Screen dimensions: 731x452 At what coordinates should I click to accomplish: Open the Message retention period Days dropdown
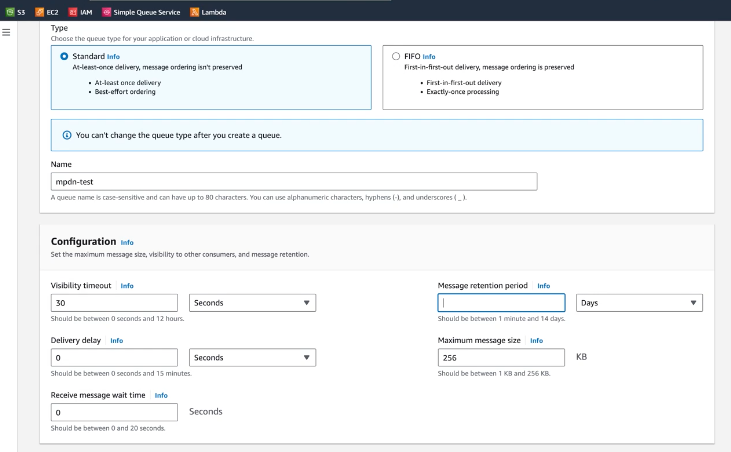[639, 303]
